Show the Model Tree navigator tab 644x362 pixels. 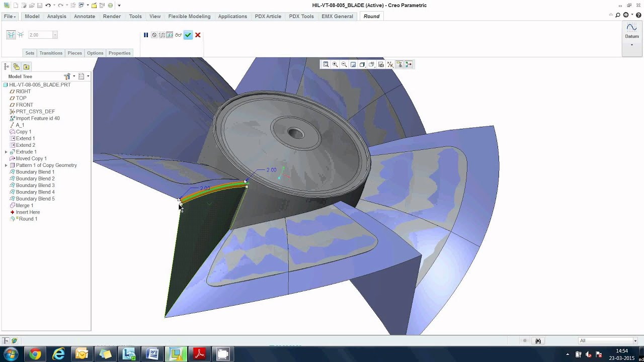point(7,66)
